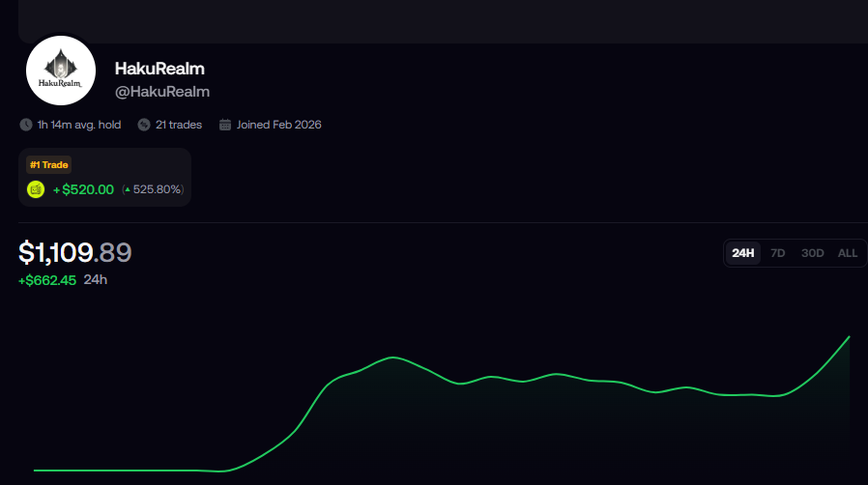Click the '21 trades' text
The width and height of the screenshot is (868, 485).
pos(179,125)
